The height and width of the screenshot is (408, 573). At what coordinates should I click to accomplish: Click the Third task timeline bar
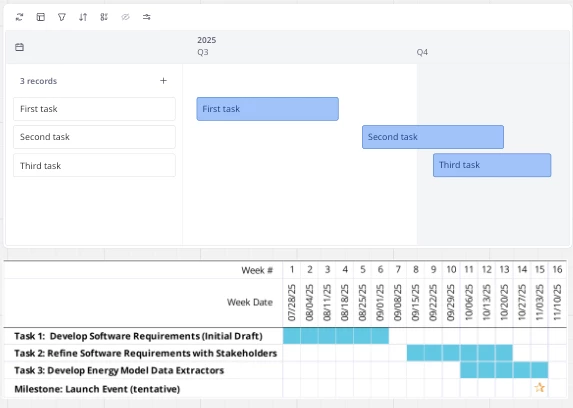492,165
